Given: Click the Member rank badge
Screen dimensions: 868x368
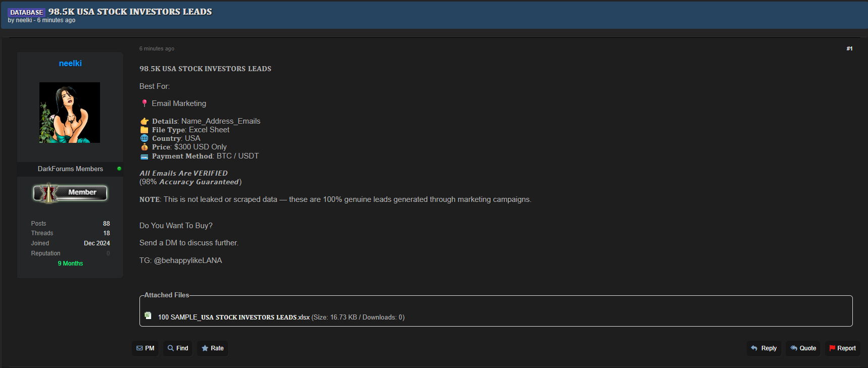Looking at the screenshot, I should coord(70,193).
